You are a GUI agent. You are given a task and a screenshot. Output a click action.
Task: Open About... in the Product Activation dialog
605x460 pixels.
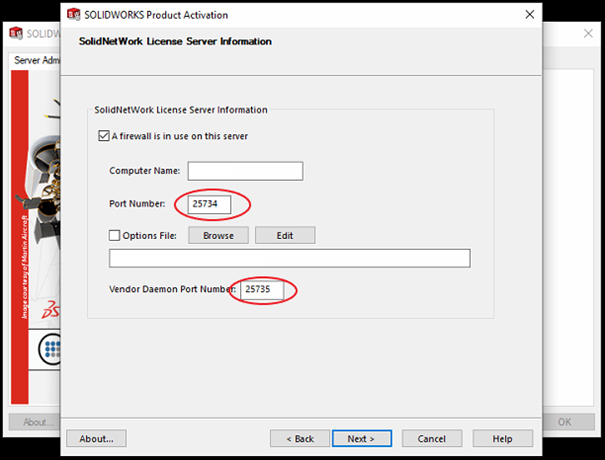point(96,439)
